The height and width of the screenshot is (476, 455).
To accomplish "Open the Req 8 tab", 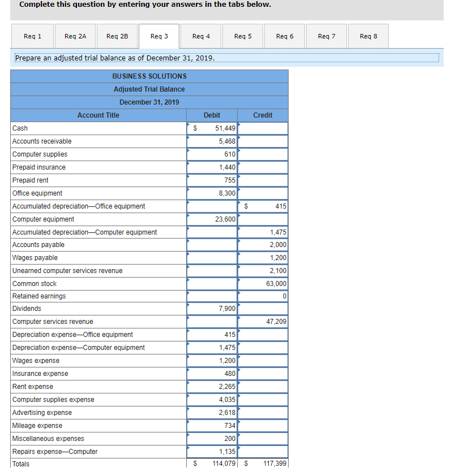I will click(368, 36).
